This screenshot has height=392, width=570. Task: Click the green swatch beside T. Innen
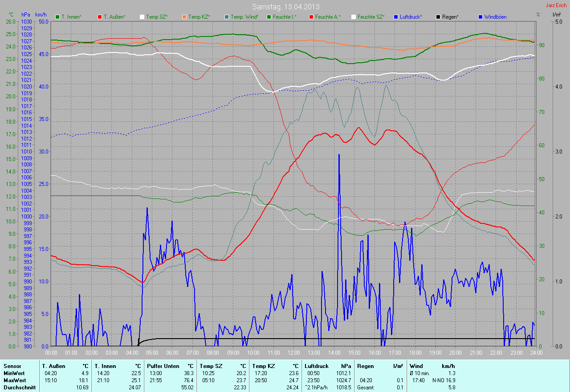[x=57, y=17]
